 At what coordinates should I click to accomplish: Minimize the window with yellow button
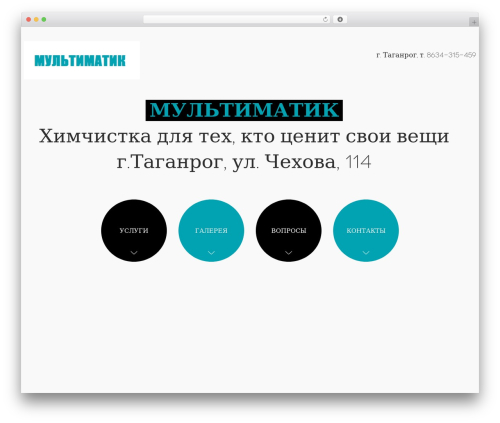click(x=36, y=20)
